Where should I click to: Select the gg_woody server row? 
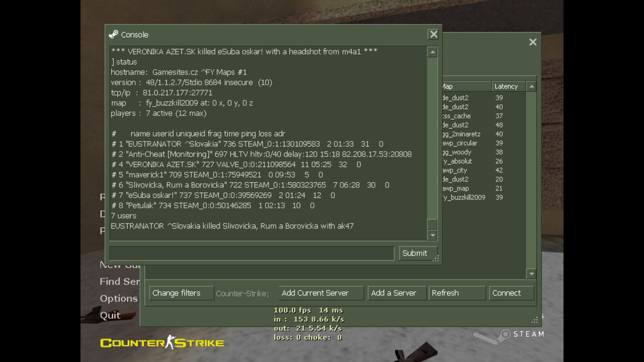pyautogui.click(x=483, y=152)
